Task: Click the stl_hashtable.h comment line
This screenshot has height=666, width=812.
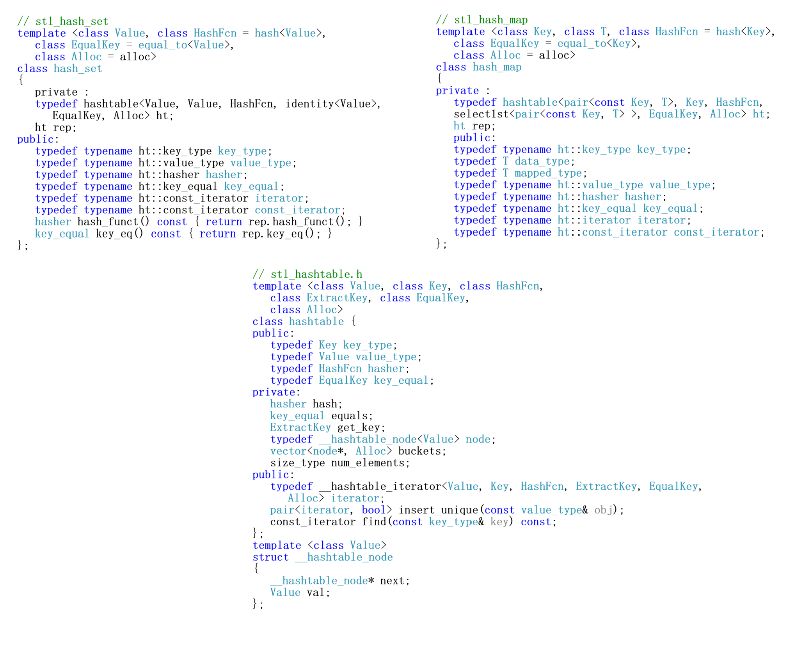Action: (307, 274)
